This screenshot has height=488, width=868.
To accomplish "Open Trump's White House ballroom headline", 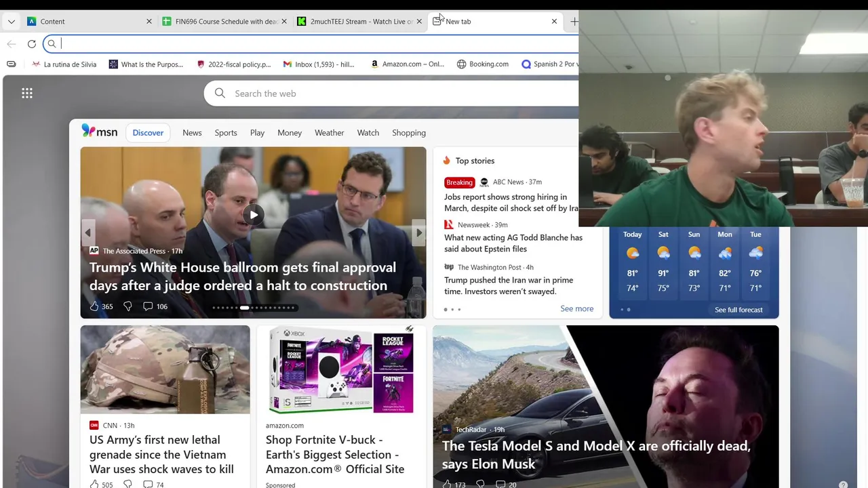I will tap(243, 277).
